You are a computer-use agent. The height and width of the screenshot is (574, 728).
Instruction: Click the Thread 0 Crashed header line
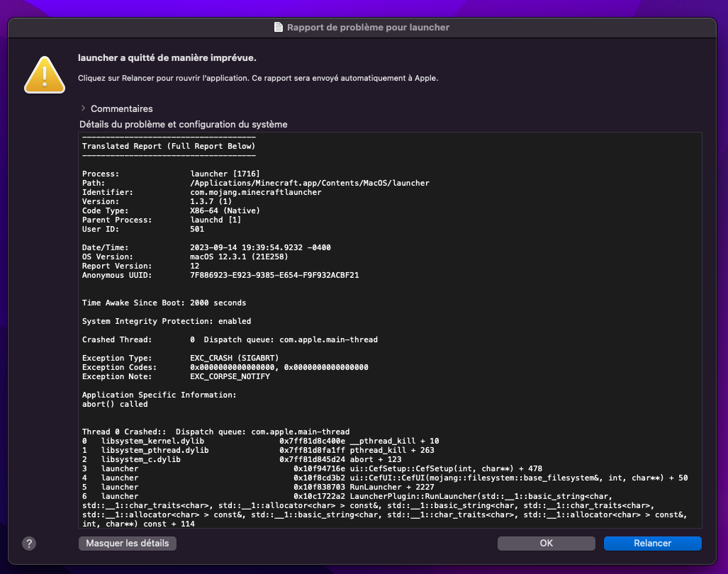[x=215, y=432]
